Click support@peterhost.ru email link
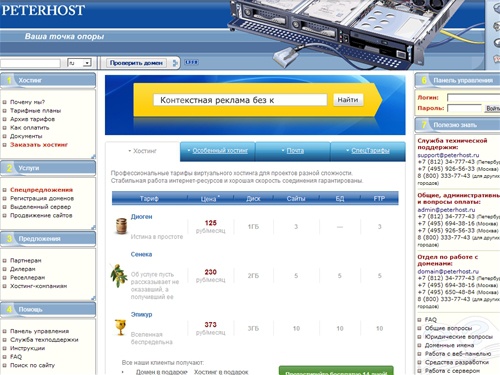500x375 pixels. click(x=448, y=155)
